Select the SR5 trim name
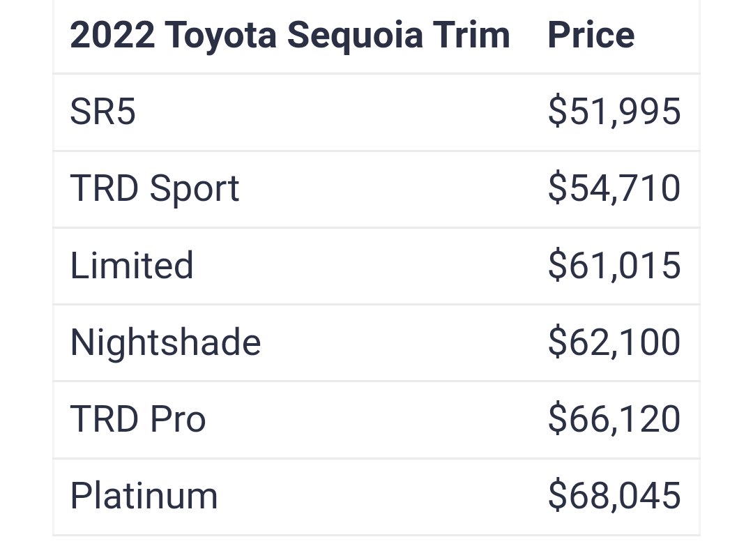The width and height of the screenshot is (753, 560). click(x=102, y=112)
